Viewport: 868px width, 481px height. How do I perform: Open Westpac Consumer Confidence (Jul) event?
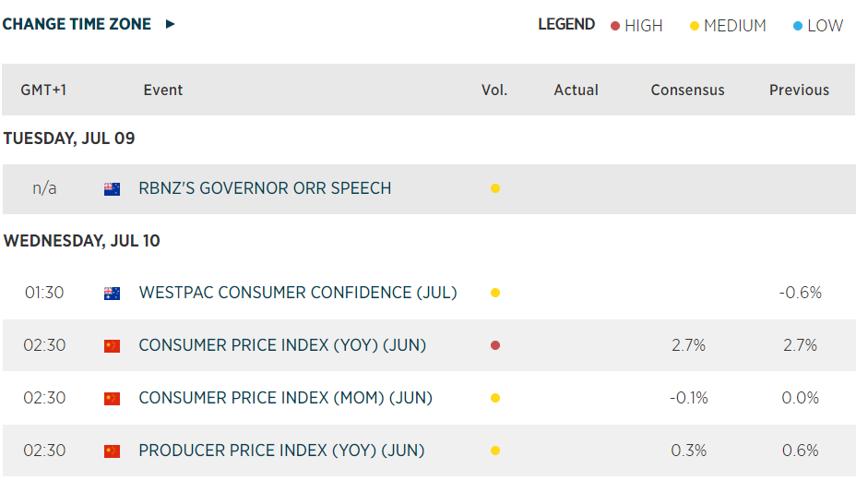pyautogui.click(x=297, y=293)
